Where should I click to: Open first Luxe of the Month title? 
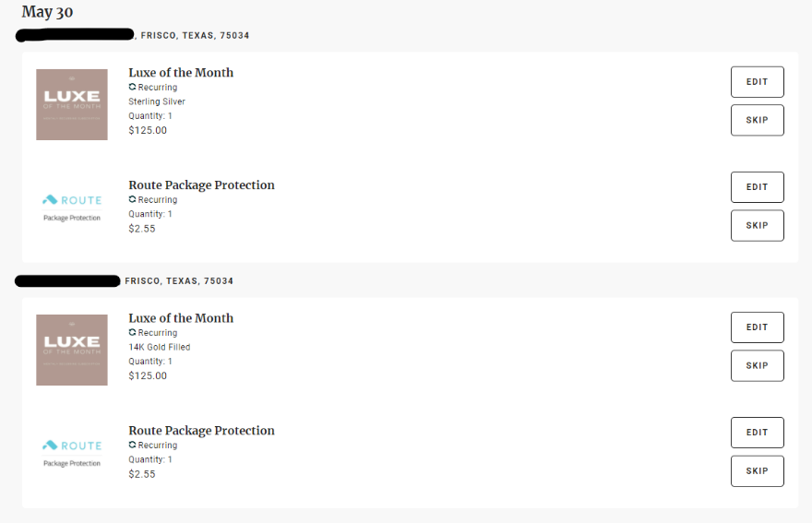click(181, 73)
